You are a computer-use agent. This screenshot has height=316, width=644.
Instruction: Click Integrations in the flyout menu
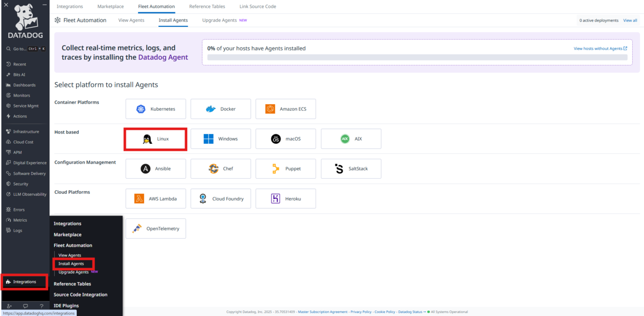click(x=68, y=224)
